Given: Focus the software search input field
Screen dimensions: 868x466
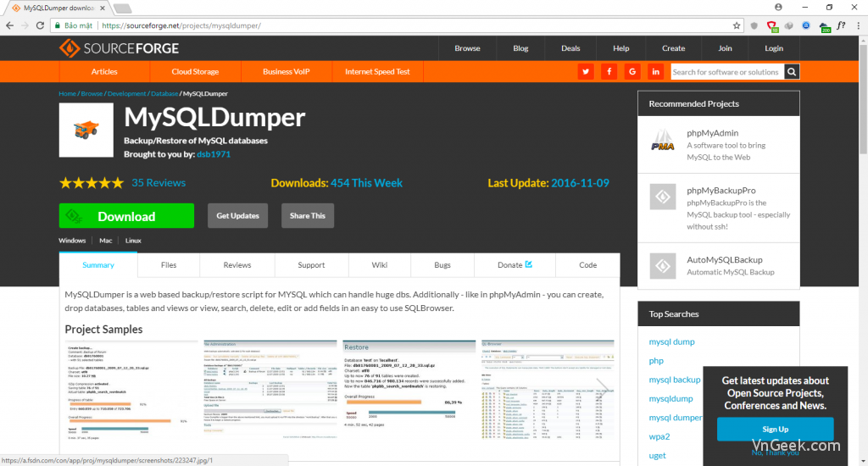Looking at the screenshot, I should (x=727, y=71).
